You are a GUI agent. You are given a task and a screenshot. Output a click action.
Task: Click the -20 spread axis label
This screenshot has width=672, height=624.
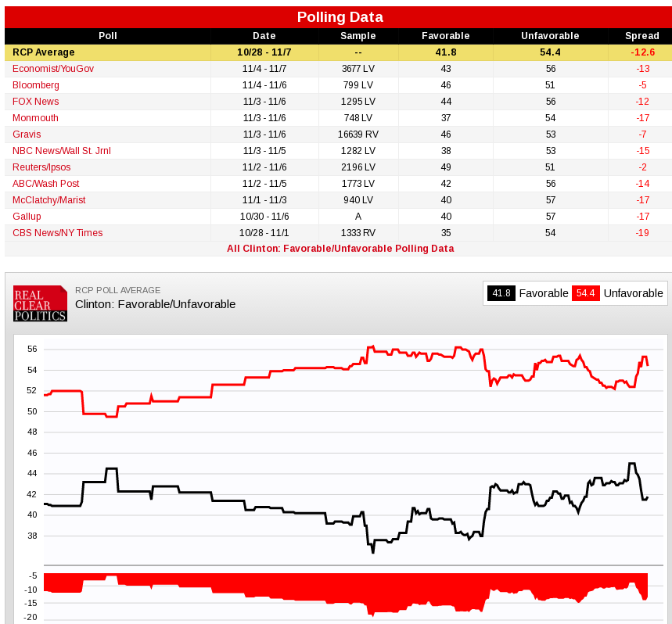point(30,617)
